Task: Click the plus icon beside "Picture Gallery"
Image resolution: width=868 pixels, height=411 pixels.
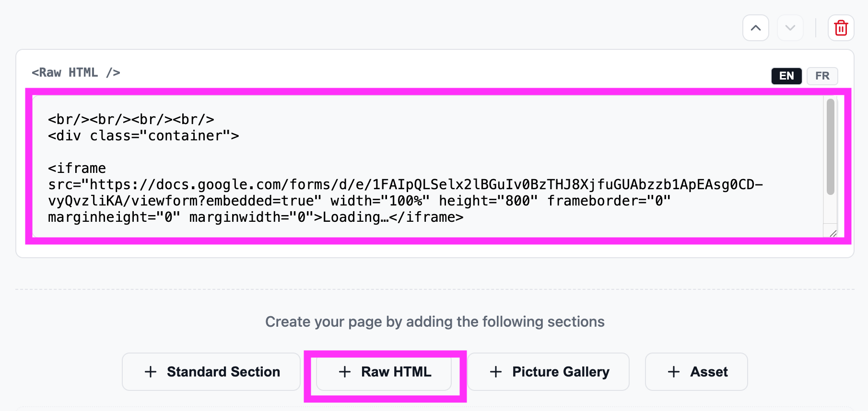Action: tap(496, 372)
